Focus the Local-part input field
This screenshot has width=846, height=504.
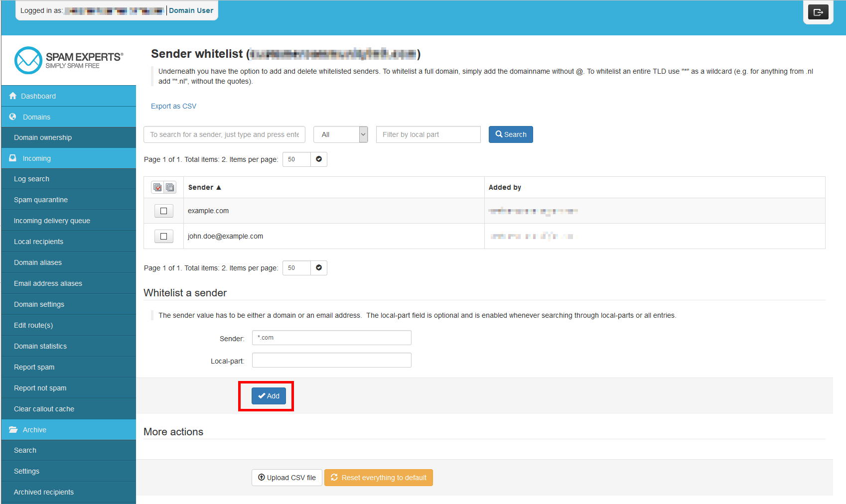click(x=331, y=360)
